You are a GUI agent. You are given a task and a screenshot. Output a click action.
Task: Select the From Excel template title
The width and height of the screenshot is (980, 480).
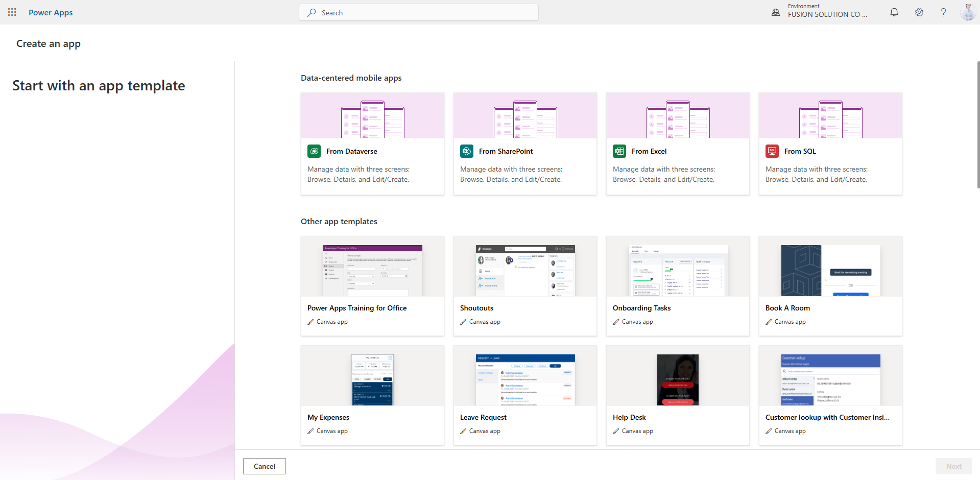pos(649,151)
